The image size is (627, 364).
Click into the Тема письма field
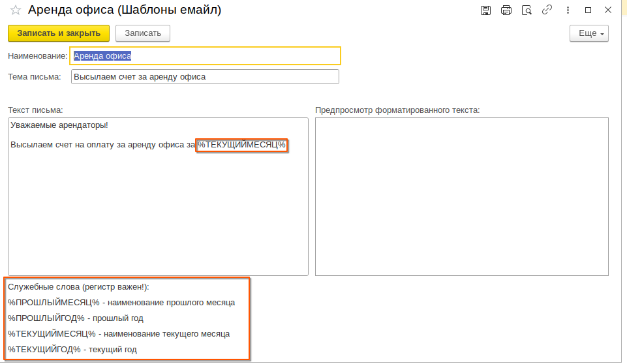pos(205,77)
